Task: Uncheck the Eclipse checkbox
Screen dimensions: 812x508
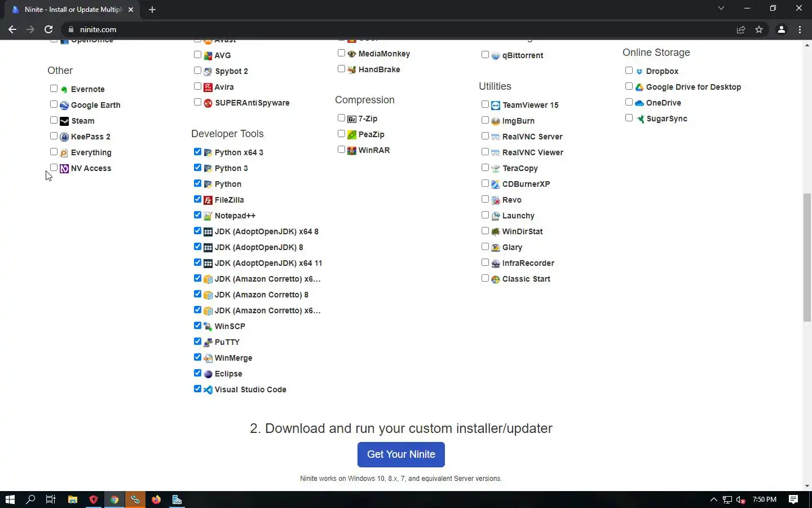Action: [x=197, y=373]
